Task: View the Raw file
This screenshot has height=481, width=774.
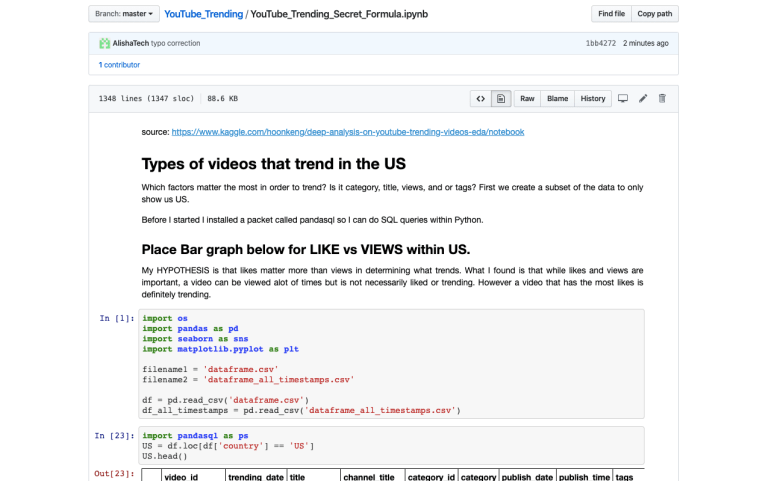Action: (527, 99)
